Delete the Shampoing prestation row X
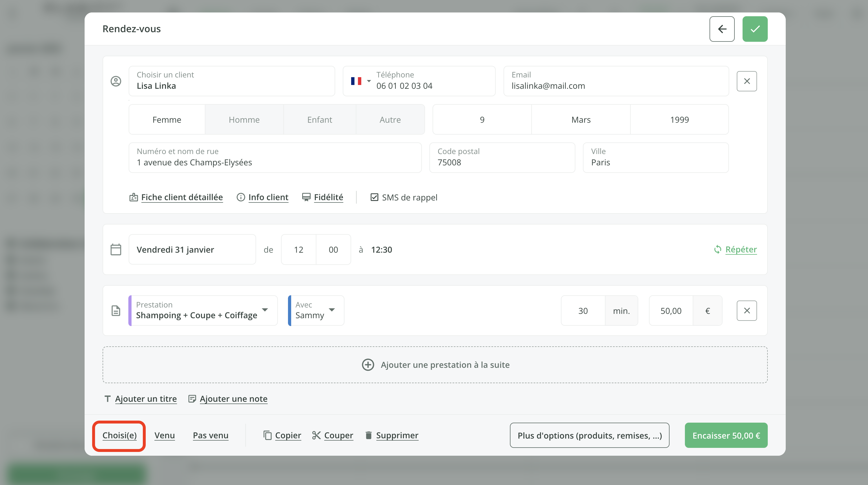 (746, 311)
